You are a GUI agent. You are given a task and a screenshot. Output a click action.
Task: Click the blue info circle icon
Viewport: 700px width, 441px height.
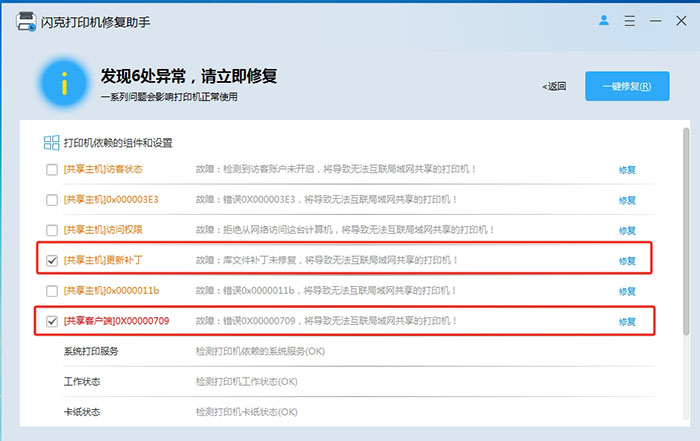(x=64, y=83)
